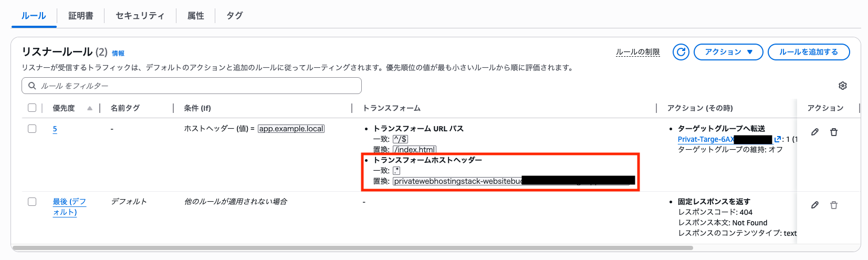Click レスポンスコード: 404 text
The image size is (868, 260).
(x=715, y=212)
